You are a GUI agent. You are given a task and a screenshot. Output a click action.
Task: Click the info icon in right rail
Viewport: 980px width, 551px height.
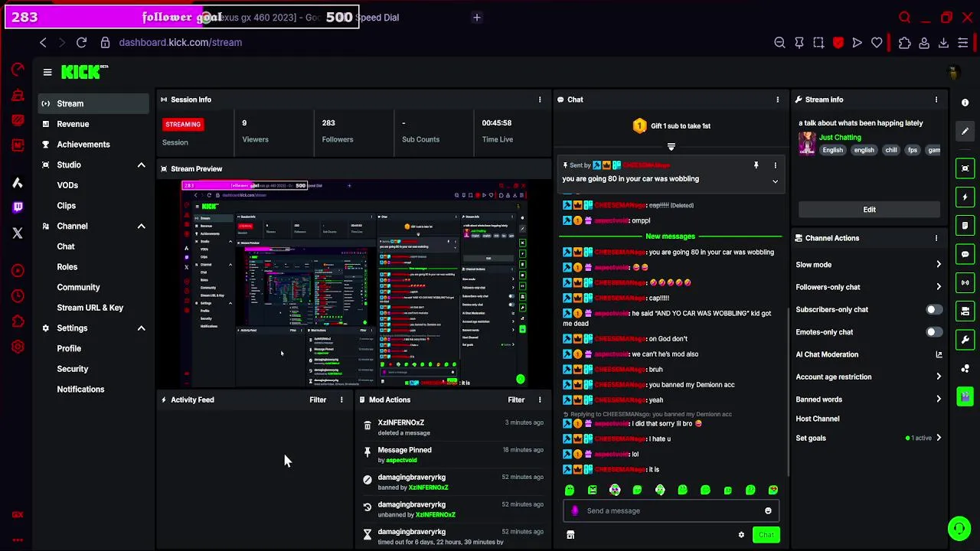pyautogui.click(x=965, y=103)
